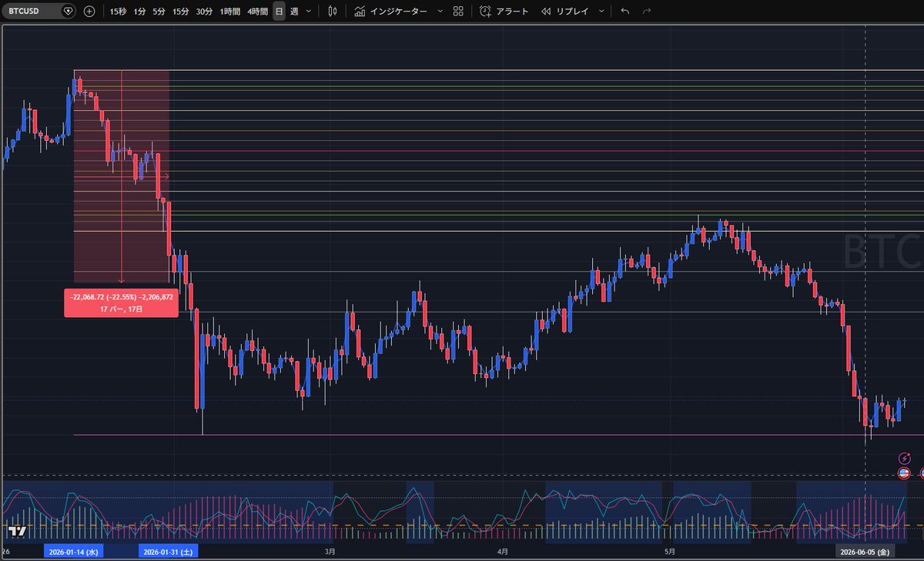Create an alert with アラート
The image size is (924, 561).
click(x=504, y=12)
